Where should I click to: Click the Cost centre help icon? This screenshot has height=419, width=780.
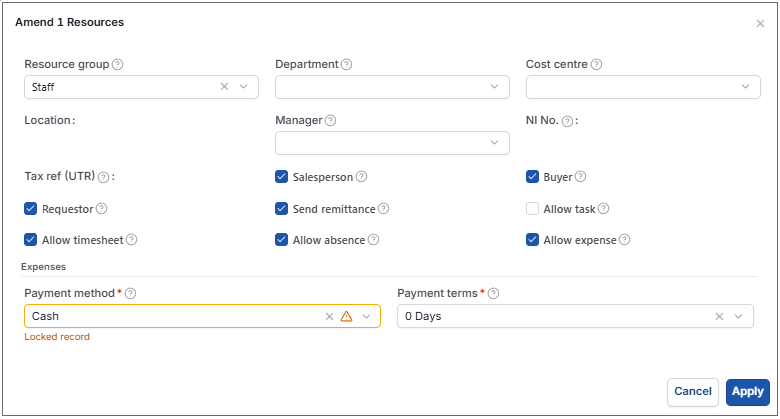coord(596,64)
